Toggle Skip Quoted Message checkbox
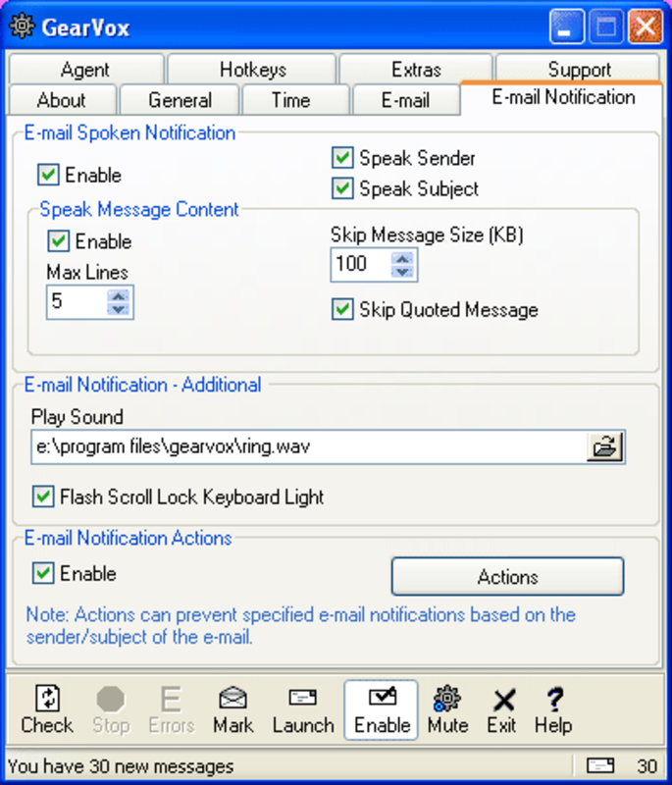 point(342,309)
